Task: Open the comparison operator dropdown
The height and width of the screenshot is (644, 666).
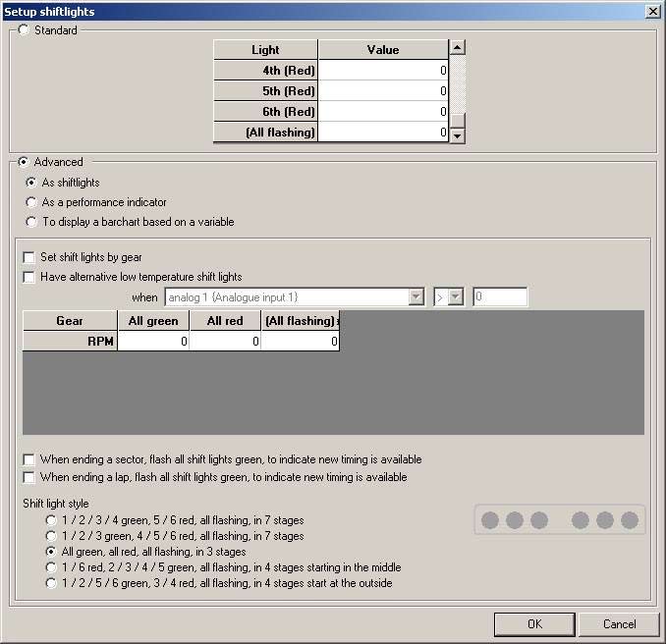Action: coord(455,297)
